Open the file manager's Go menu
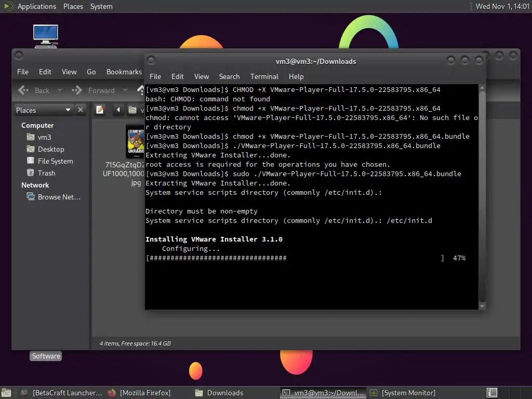Viewport: 532px width, 399px height. (x=91, y=72)
